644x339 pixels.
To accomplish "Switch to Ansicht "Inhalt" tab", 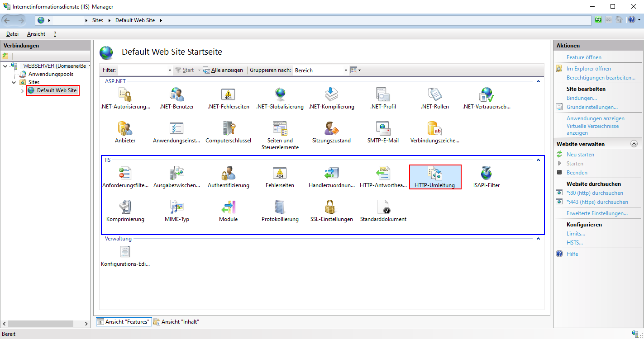I will point(177,322).
